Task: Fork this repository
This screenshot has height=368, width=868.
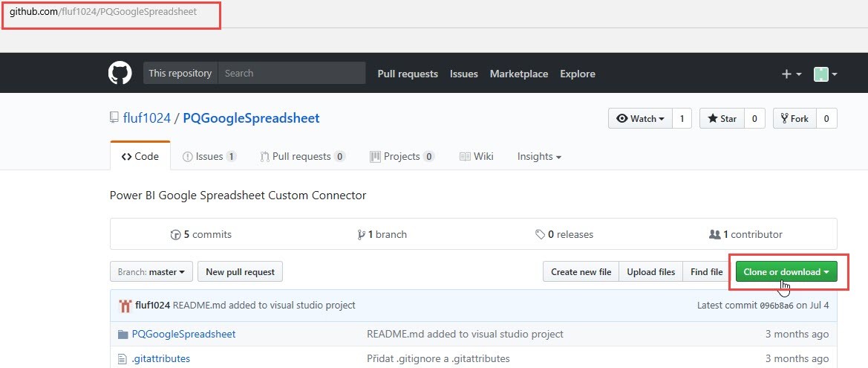Action: tap(794, 119)
